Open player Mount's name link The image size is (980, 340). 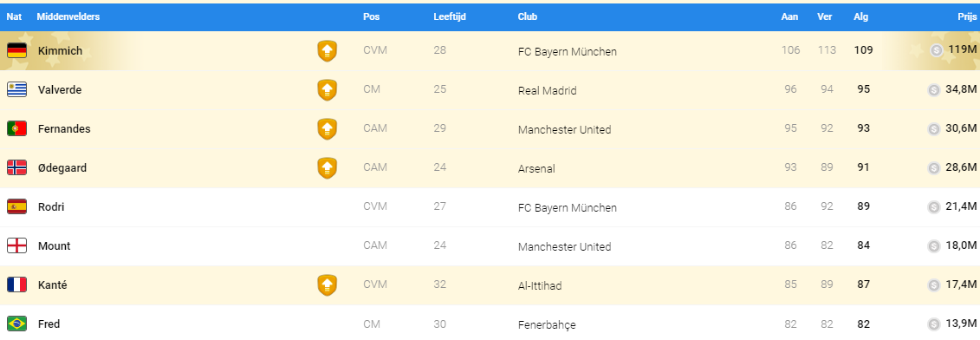point(55,246)
